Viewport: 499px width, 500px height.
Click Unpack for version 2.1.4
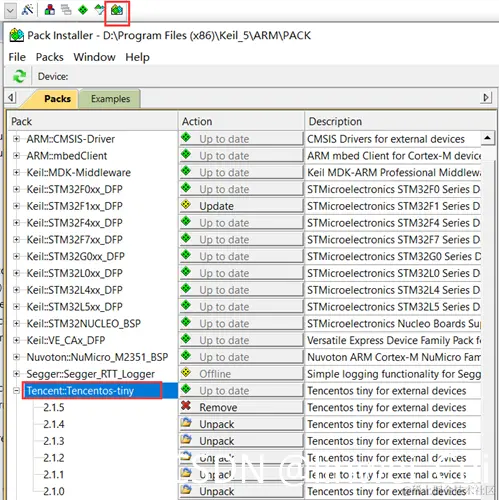pos(241,424)
